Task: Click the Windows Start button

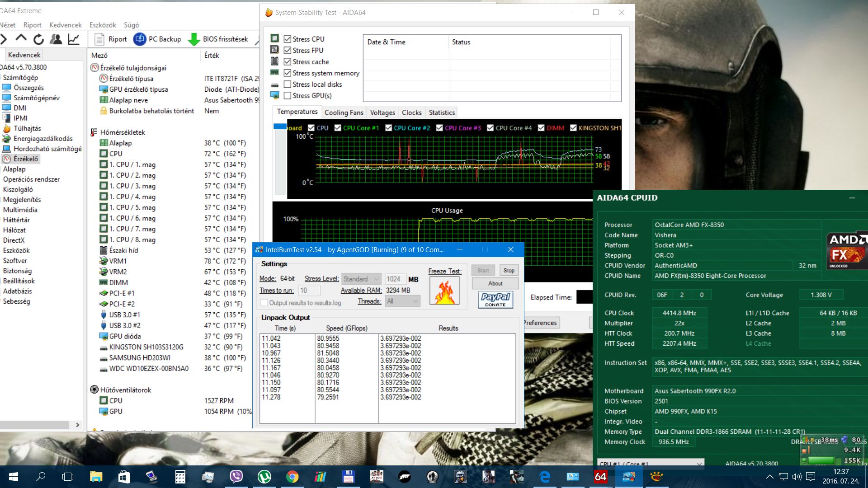Action: click(x=13, y=477)
